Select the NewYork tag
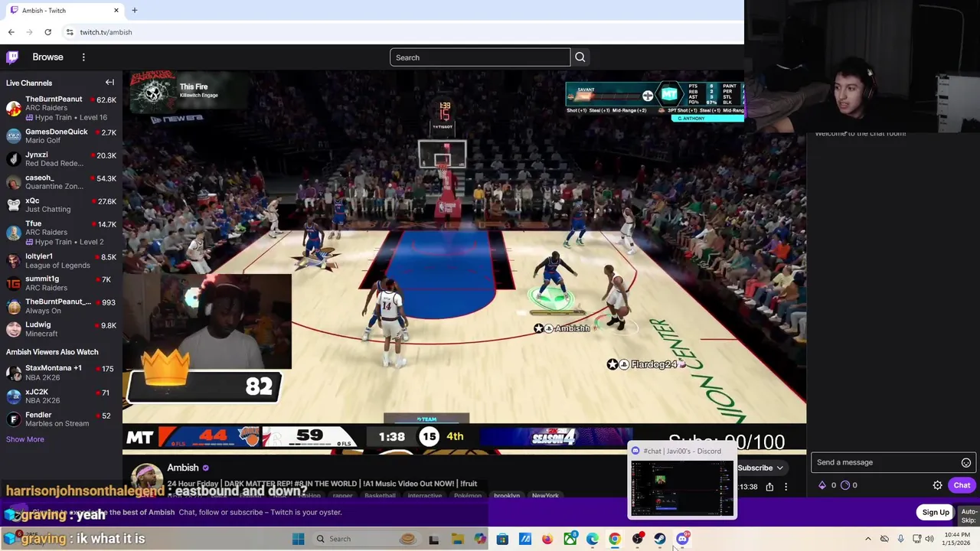This screenshot has height=551, width=980. tap(545, 495)
